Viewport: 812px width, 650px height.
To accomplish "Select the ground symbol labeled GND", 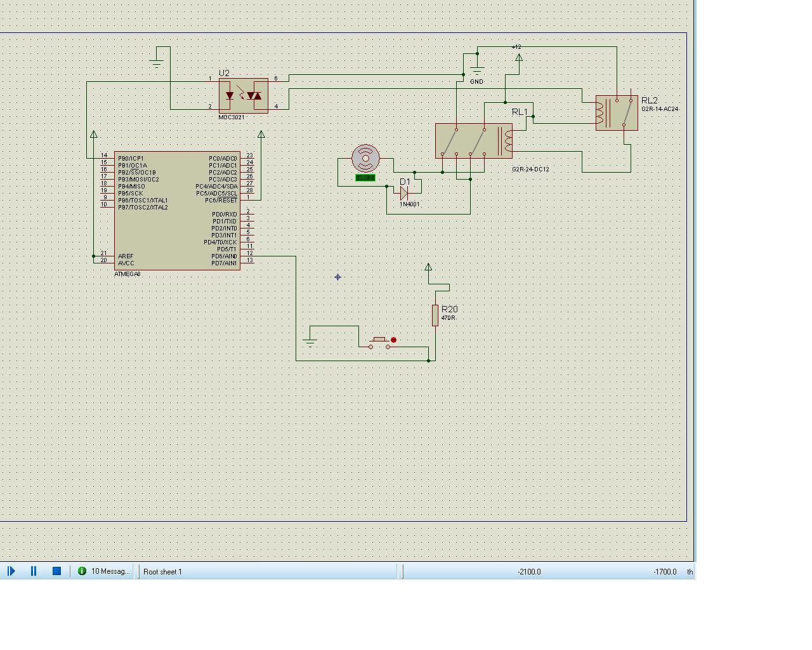I will pos(477,69).
